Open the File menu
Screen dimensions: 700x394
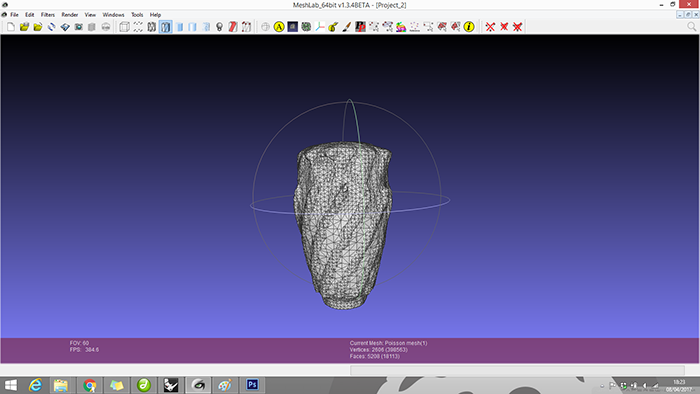point(14,15)
